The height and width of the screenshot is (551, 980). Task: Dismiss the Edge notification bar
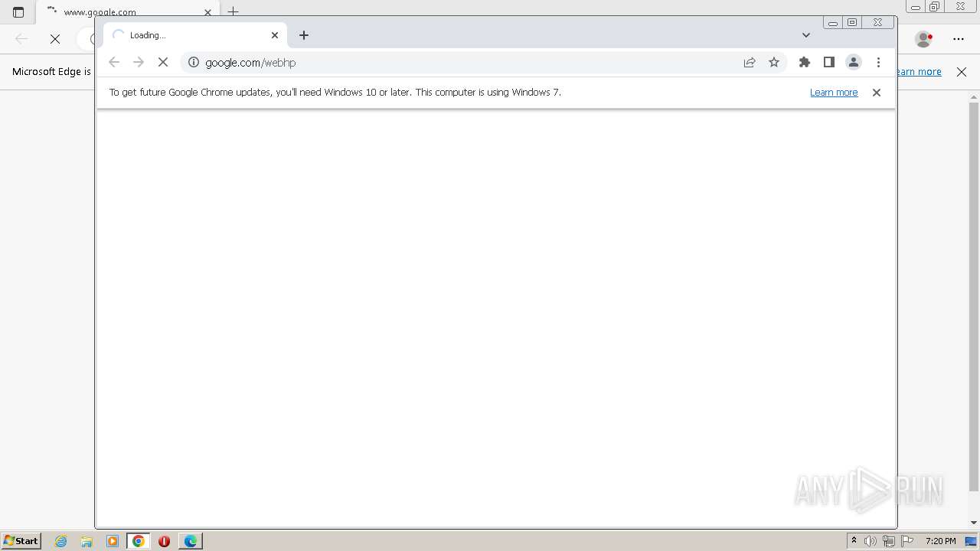(x=962, y=71)
